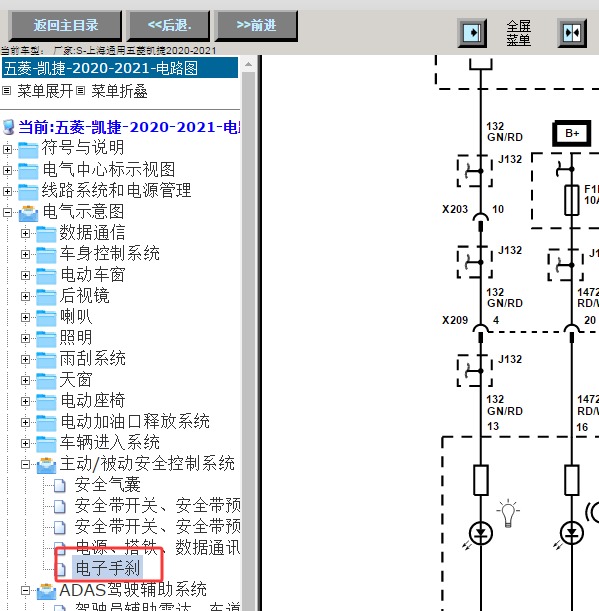599x611 pixels.
Task: Click the tree panel scrollbar up arrow
Action: 248,64
